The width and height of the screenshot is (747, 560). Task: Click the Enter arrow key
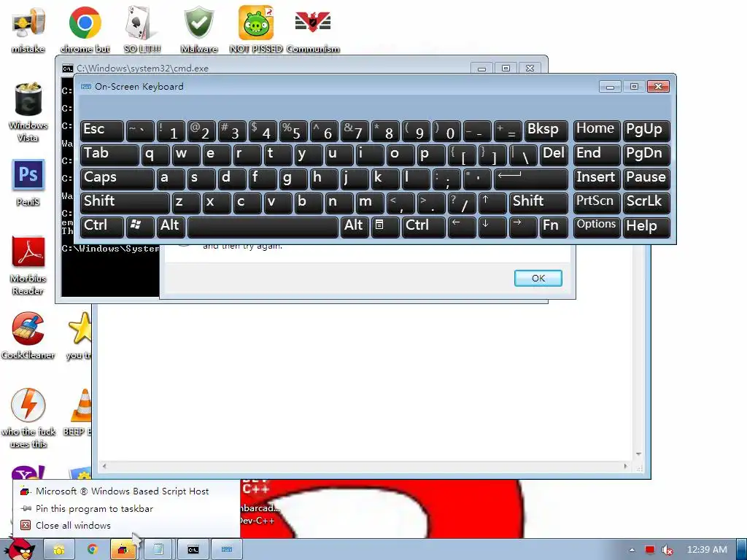click(x=531, y=179)
